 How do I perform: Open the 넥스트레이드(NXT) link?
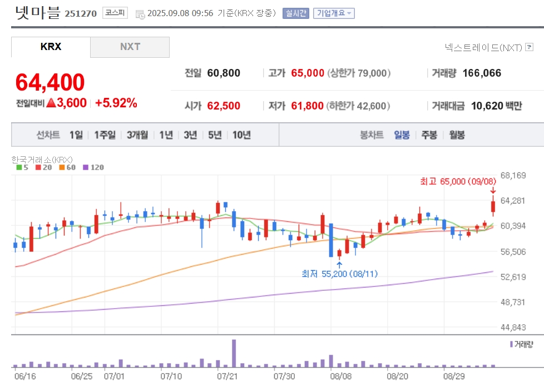483,47
